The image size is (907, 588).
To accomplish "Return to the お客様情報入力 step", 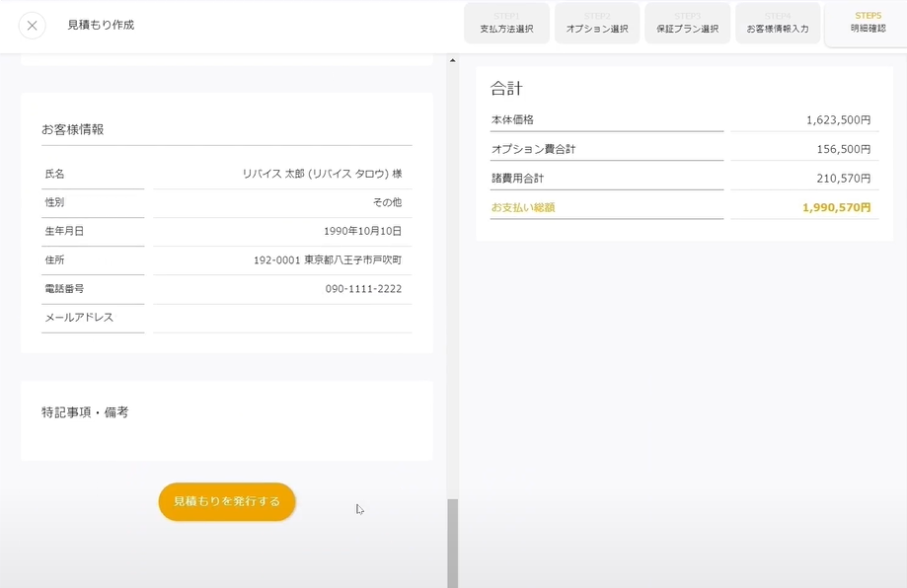I will coord(778,23).
